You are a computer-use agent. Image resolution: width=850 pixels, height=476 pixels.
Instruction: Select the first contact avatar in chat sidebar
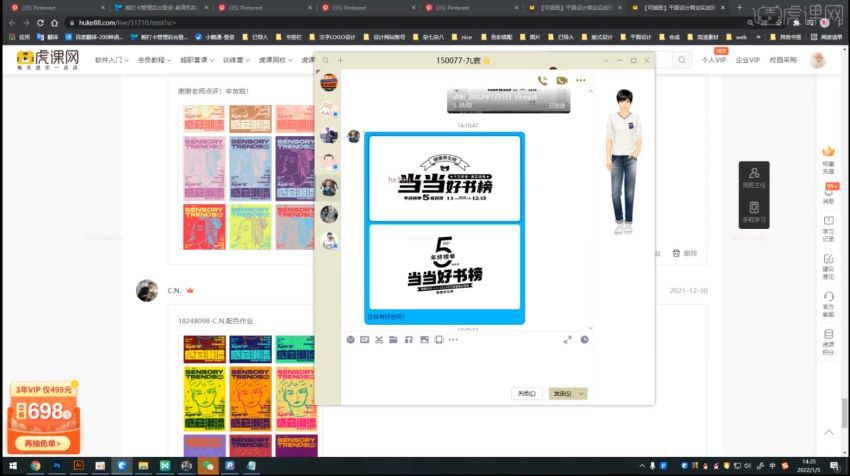tap(329, 83)
